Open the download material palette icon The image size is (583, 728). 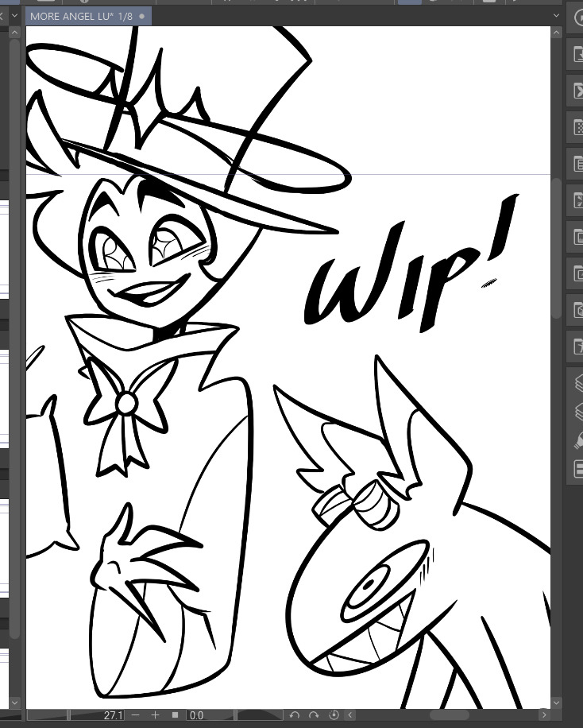tap(577, 54)
